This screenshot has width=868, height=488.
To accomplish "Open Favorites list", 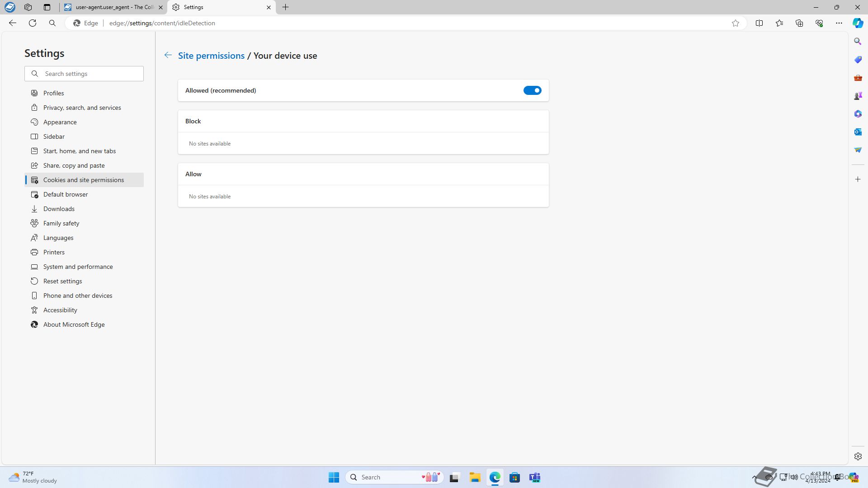I will pyautogui.click(x=779, y=23).
